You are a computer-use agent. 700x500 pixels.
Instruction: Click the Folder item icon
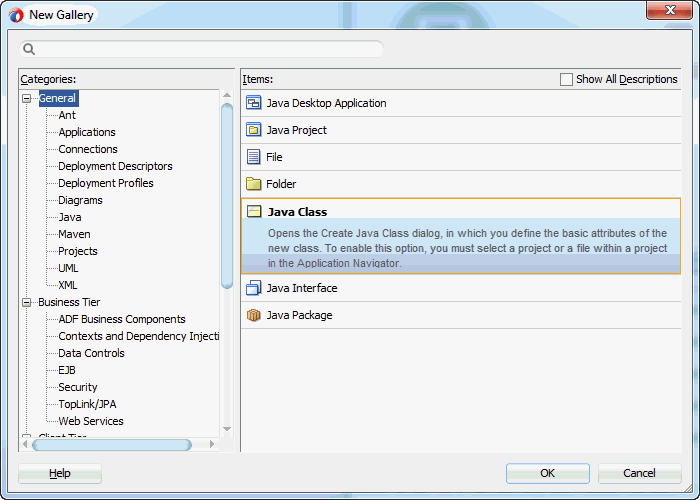[x=254, y=183]
